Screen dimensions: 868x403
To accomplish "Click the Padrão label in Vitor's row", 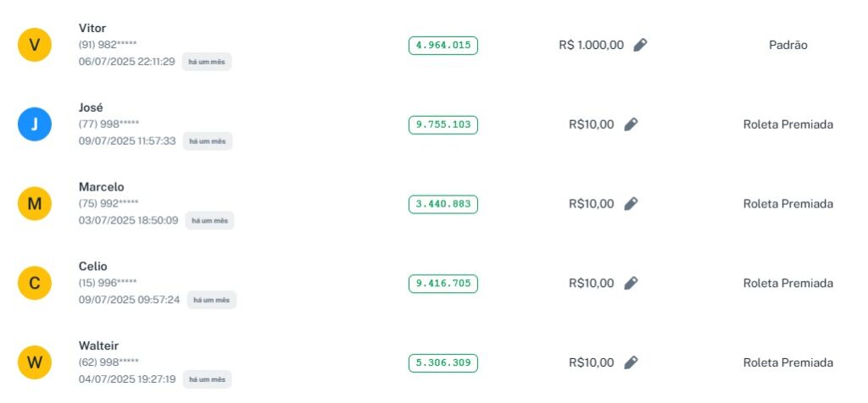I will pos(787,45).
